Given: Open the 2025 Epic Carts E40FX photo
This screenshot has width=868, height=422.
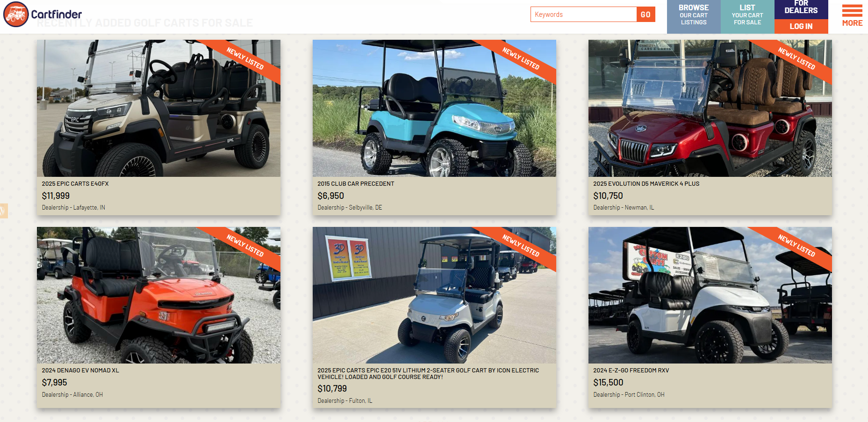Looking at the screenshot, I should coord(158,108).
